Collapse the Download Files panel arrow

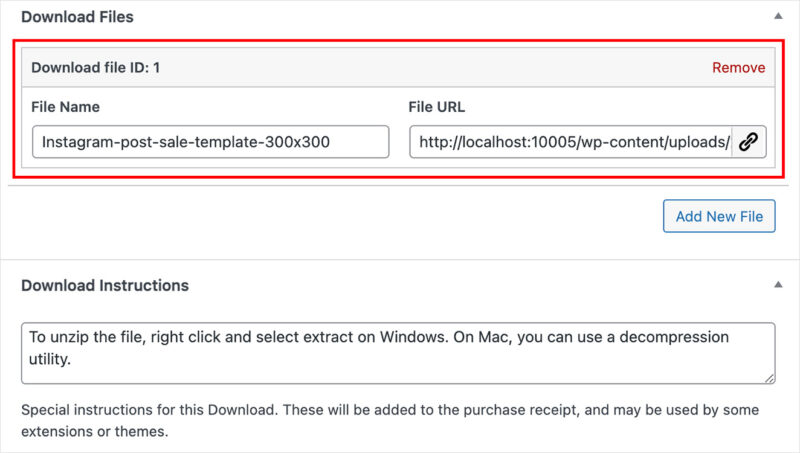click(x=778, y=16)
